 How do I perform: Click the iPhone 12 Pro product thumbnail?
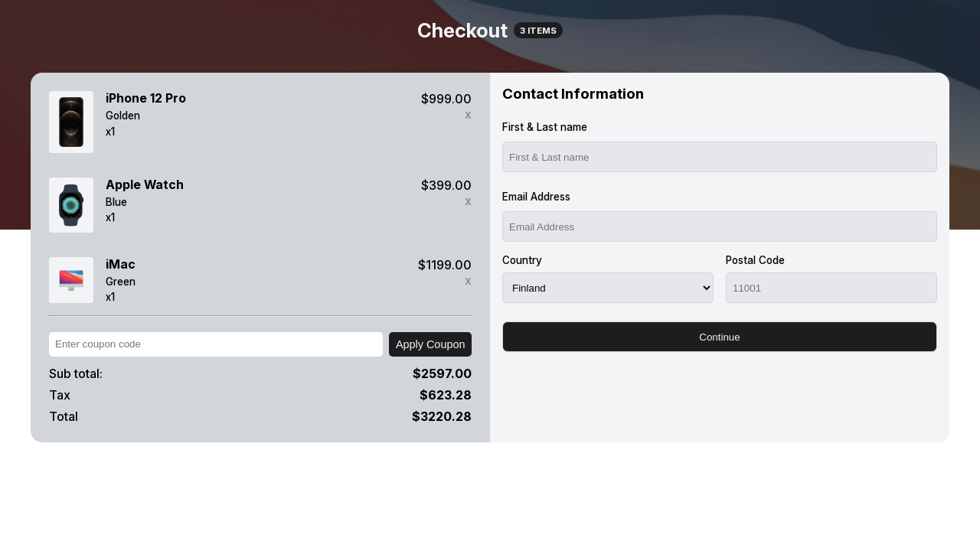(71, 122)
